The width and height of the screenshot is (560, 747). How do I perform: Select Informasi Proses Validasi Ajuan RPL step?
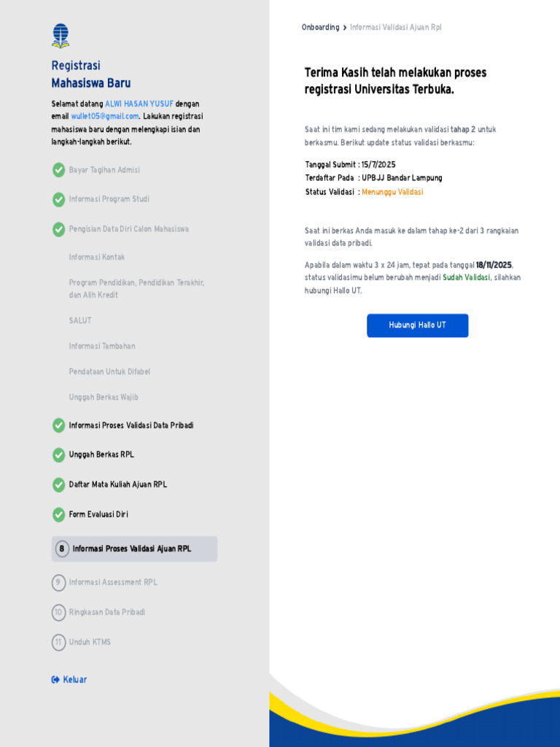pos(134,549)
